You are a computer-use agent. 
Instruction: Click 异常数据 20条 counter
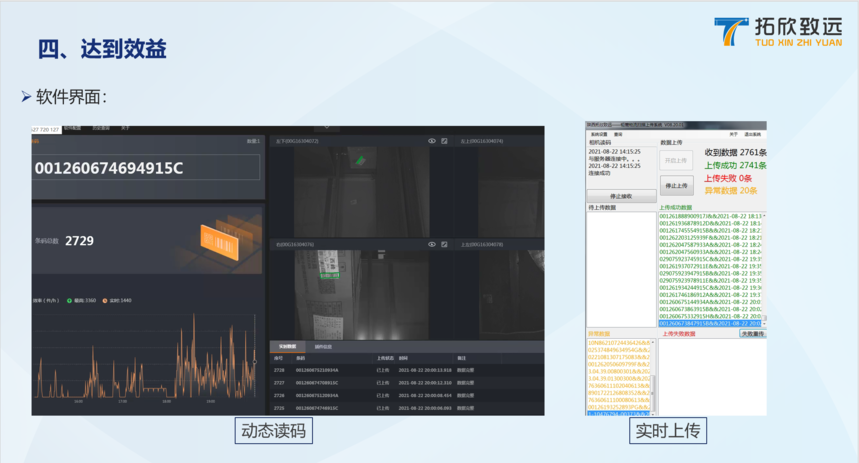point(731,191)
